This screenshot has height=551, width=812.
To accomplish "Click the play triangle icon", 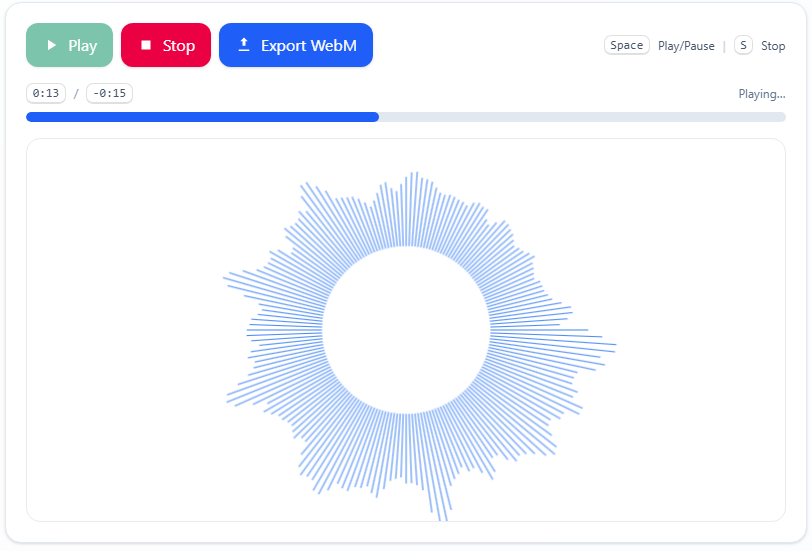I will 51,45.
